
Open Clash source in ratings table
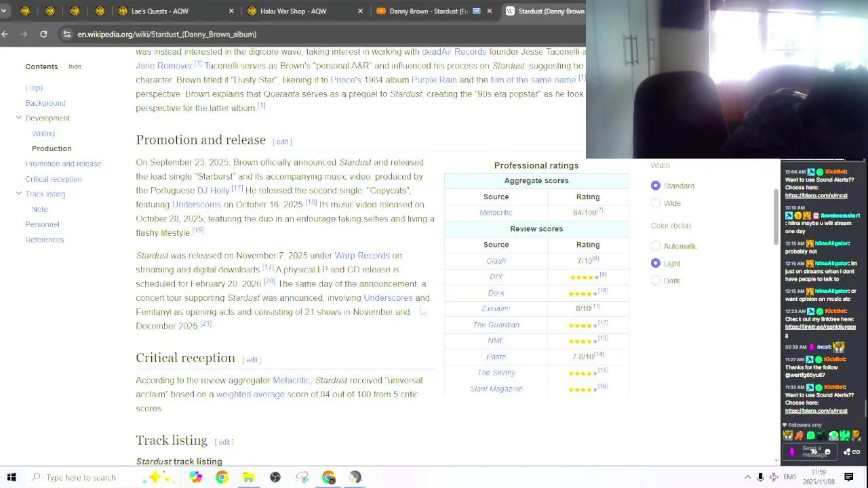[x=496, y=261]
